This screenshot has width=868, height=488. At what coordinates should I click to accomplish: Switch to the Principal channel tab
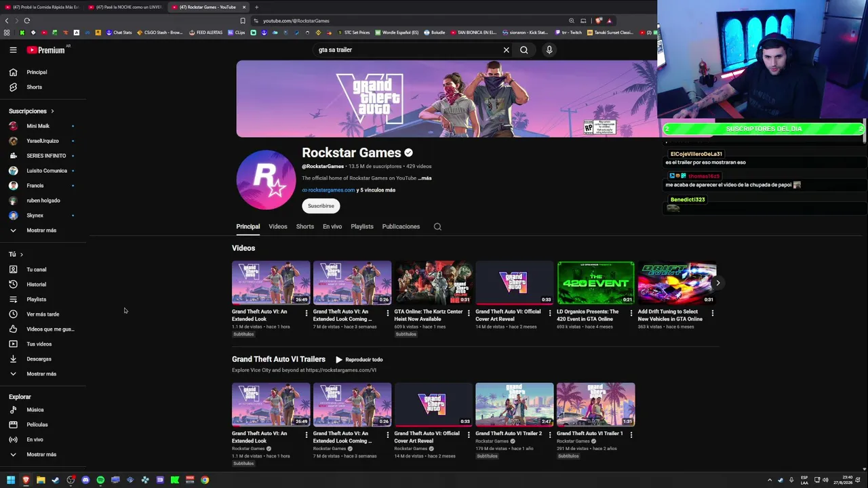click(x=248, y=226)
